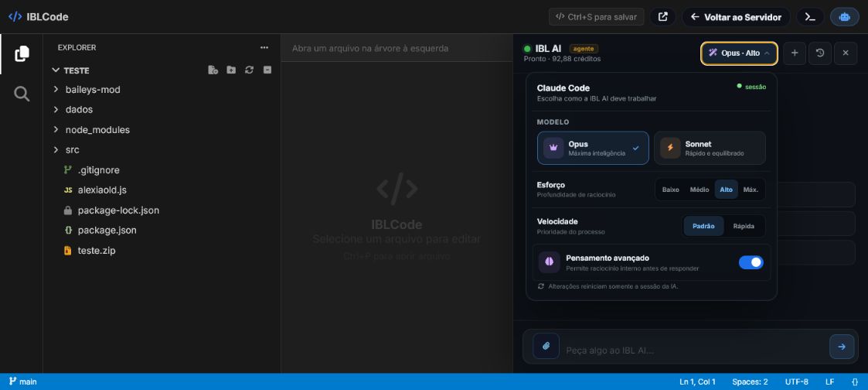Set speed to Rápida
The height and width of the screenshot is (390, 868).
click(x=744, y=226)
